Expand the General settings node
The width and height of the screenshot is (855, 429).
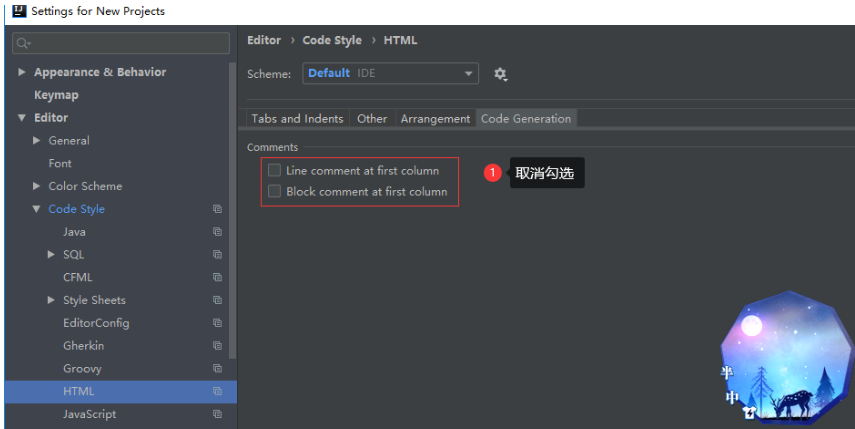point(37,141)
